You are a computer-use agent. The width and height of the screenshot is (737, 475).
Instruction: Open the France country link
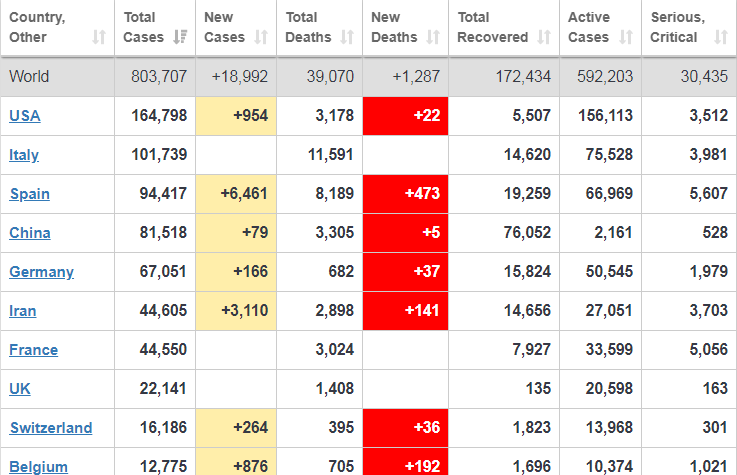click(33, 350)
